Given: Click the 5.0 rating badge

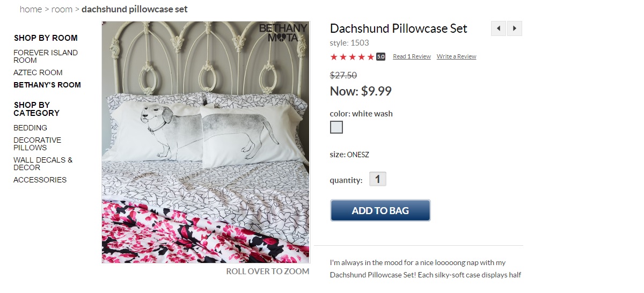Looking at the screenshot, I should pos(380,57).
